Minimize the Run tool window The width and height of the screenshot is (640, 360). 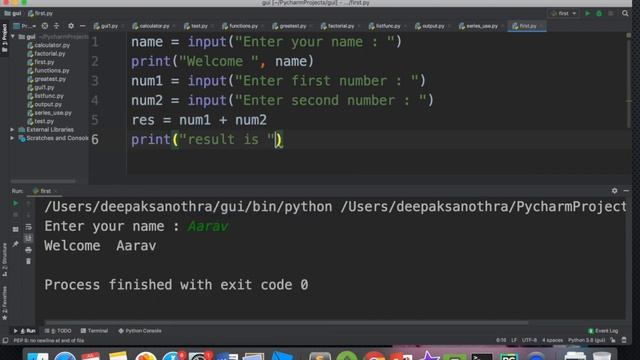[x=626, y=191]
